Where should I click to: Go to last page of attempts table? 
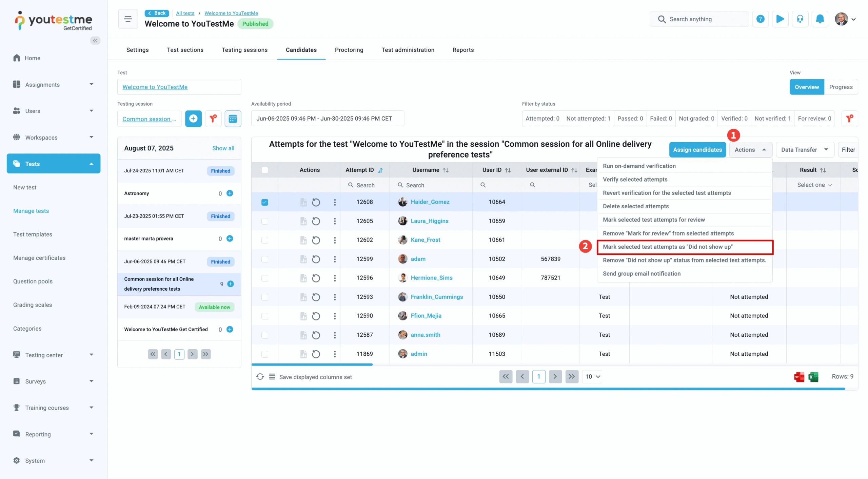point(572,376)
